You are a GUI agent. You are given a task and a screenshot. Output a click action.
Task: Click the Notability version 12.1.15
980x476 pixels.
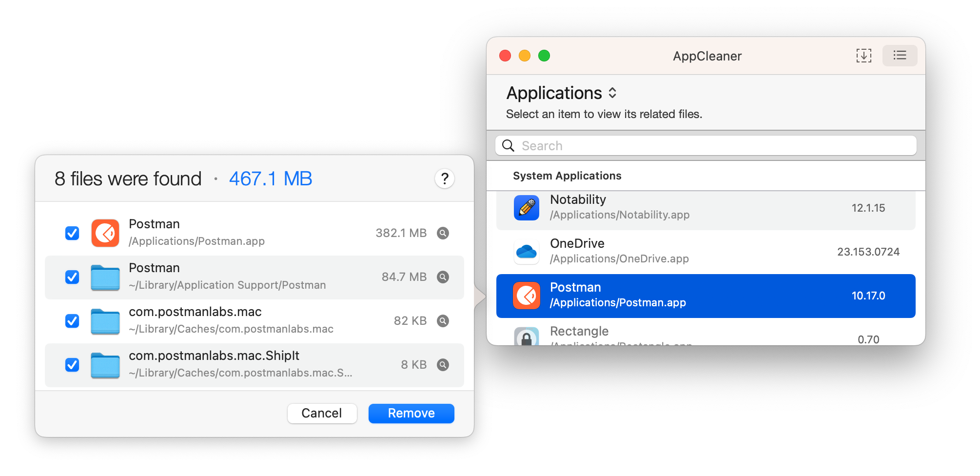(x=868, y=208)
